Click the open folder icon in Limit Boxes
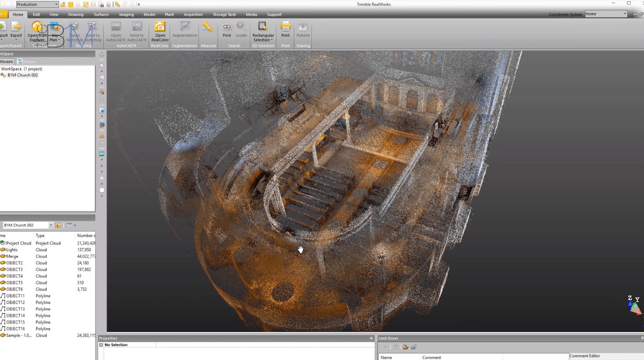 [405, 347]
